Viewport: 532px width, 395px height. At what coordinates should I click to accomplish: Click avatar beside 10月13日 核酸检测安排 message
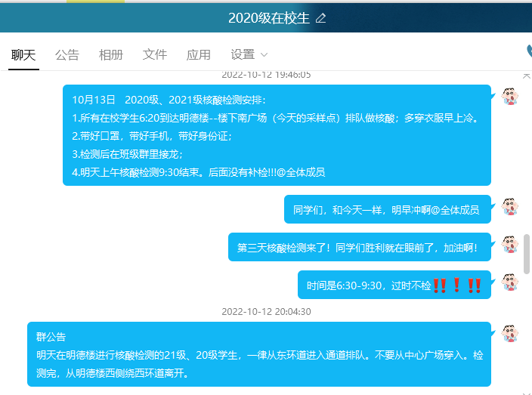510,96
